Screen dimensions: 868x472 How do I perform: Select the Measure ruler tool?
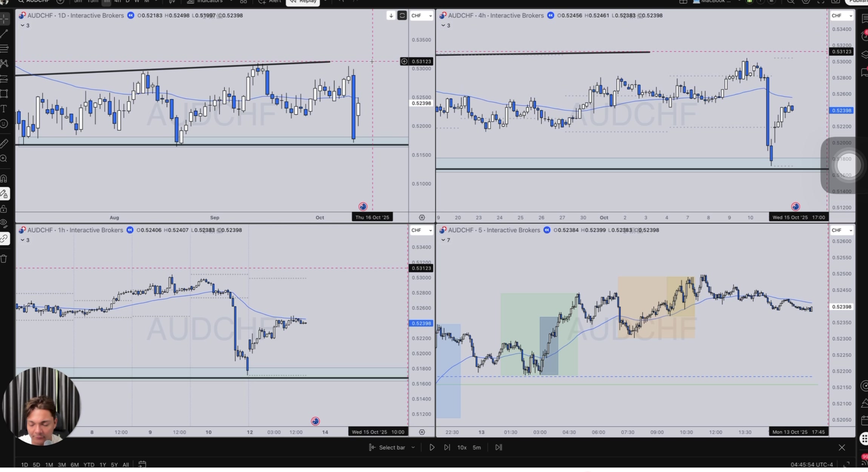(5, 143)
